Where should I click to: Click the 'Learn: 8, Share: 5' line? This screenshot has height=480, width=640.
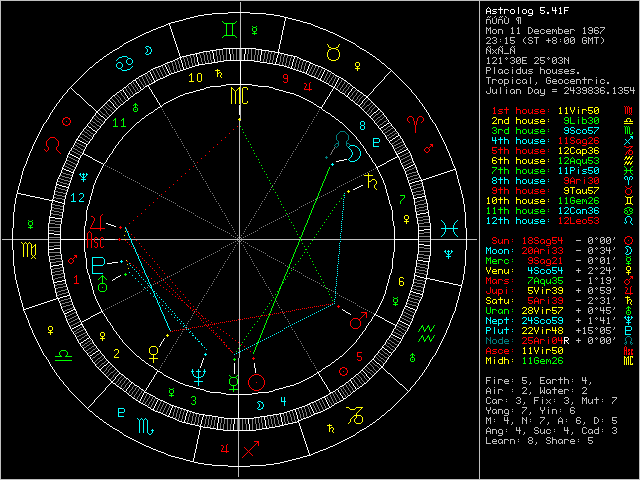539,441
